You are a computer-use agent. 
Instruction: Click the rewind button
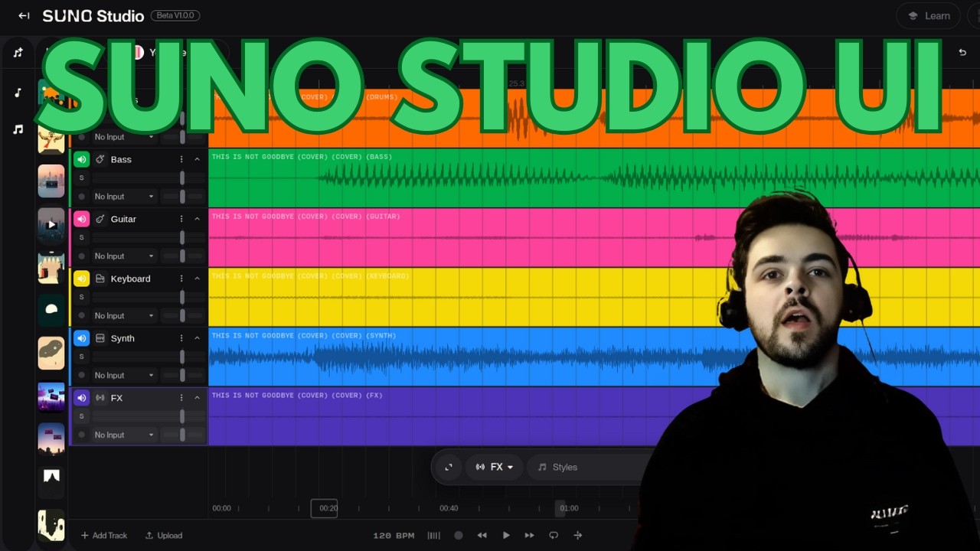coord(482,536)
